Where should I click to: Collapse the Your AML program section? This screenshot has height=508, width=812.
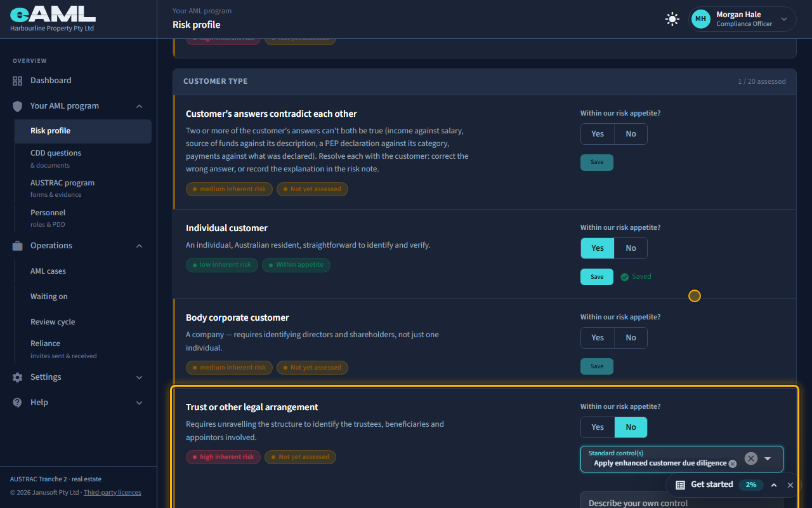pos(140,106)
